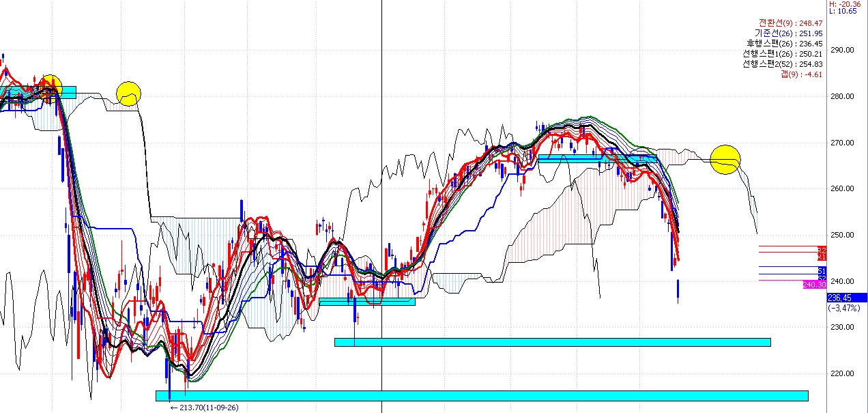Click the short cyan box near 236
Screen dimensions: 868x413
366,302
